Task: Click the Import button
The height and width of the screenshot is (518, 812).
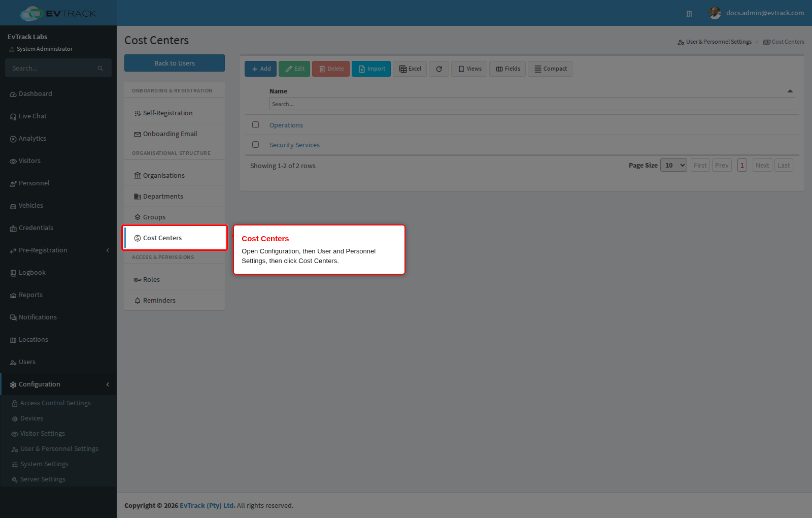Action: 371,69
